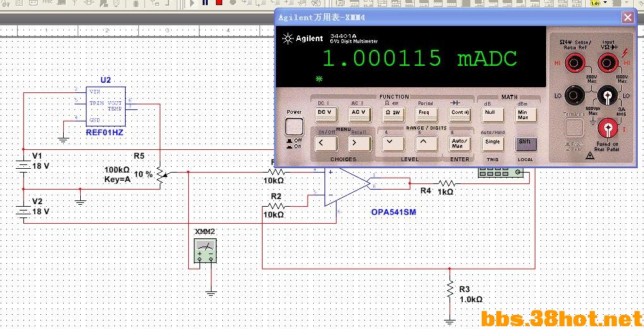Screen dimensions: 644x330
Task: Select ground symbol under REF01HZ
Action: pos(63,140)
